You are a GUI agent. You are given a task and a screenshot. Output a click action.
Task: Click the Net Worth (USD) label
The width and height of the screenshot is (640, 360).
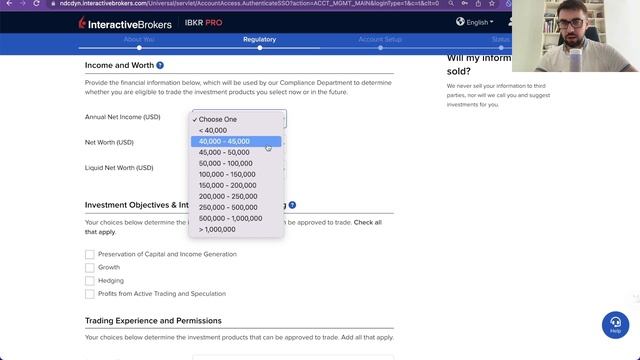point(109,142)
